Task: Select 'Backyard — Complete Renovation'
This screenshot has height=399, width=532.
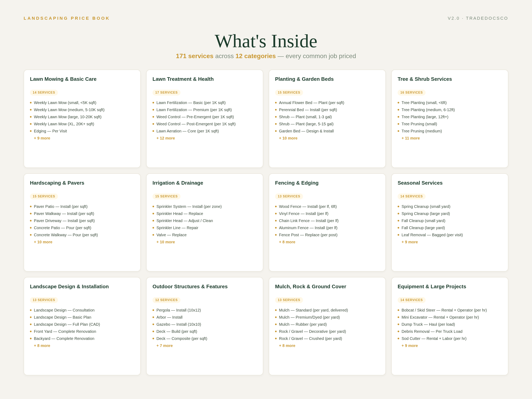Action: coord(64,338)
